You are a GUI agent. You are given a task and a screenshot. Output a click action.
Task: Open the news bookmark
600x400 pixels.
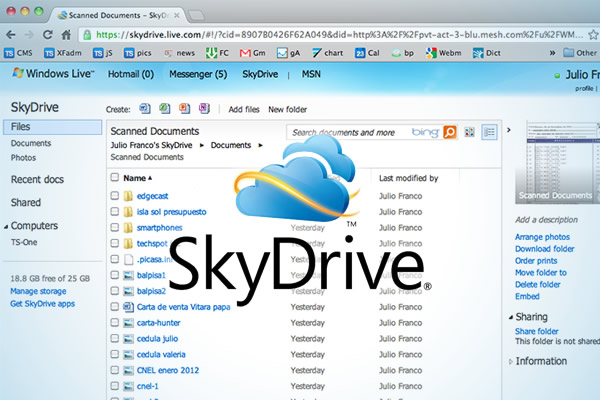[x=179, y=53]
